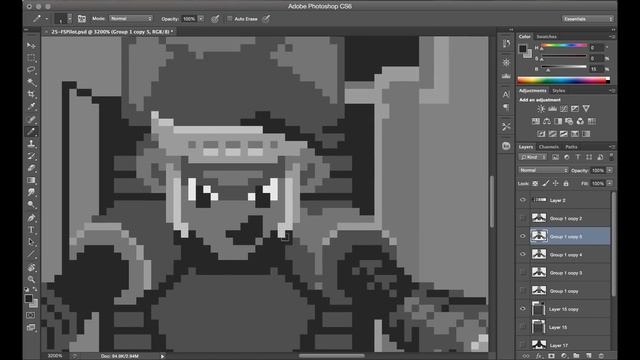The height and width of the screenshot is (360, 640).
Task: Show the Group 1 copy 3 layer
Action: tap(523, 273)
